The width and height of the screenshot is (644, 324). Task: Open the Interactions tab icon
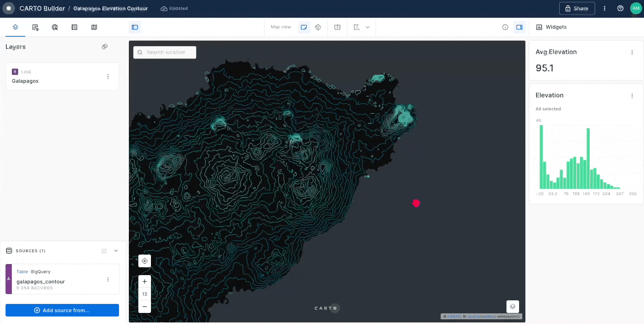point(55,27)
